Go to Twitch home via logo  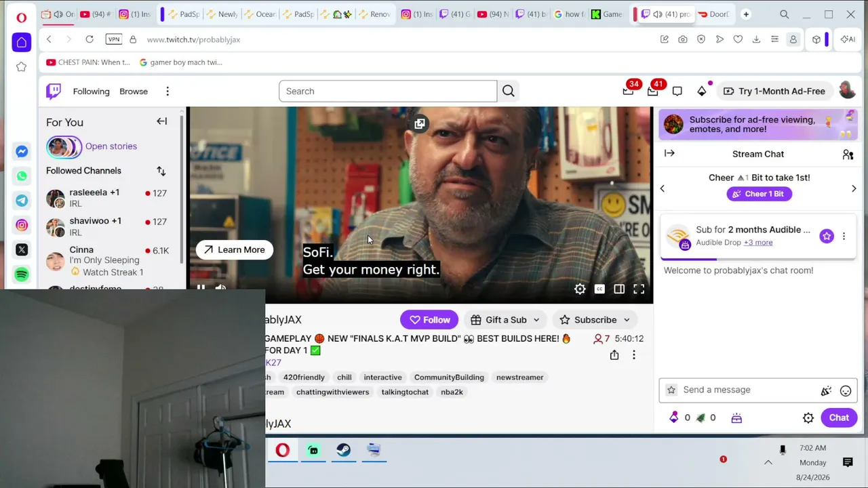coord(54,91)
